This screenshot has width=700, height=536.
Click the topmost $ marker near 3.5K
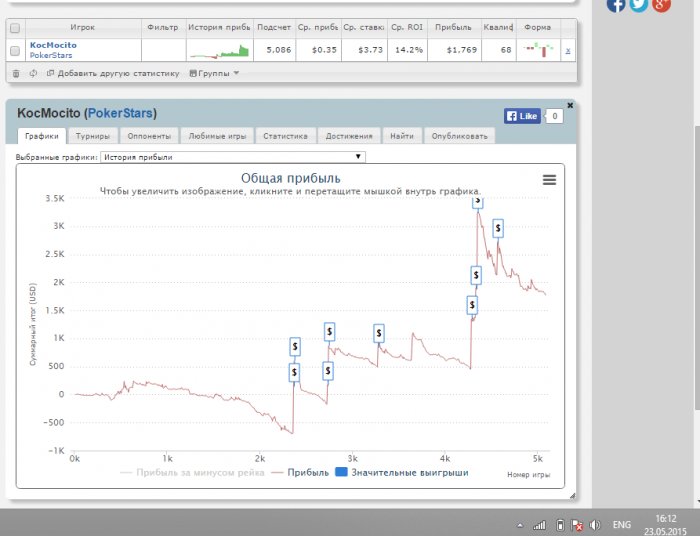click(478, 202)
